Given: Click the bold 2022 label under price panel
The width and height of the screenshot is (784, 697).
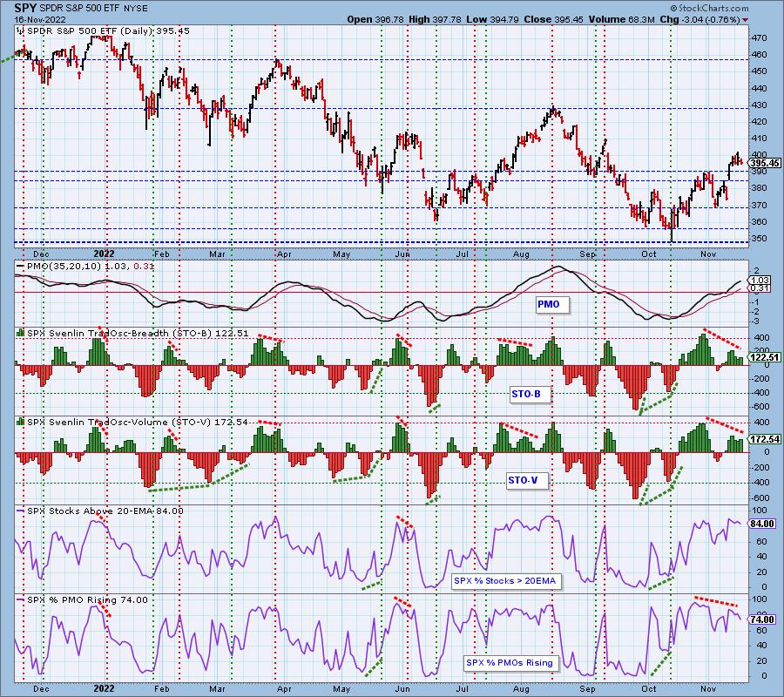Looking at the screenshot, I should coord(104,254).
